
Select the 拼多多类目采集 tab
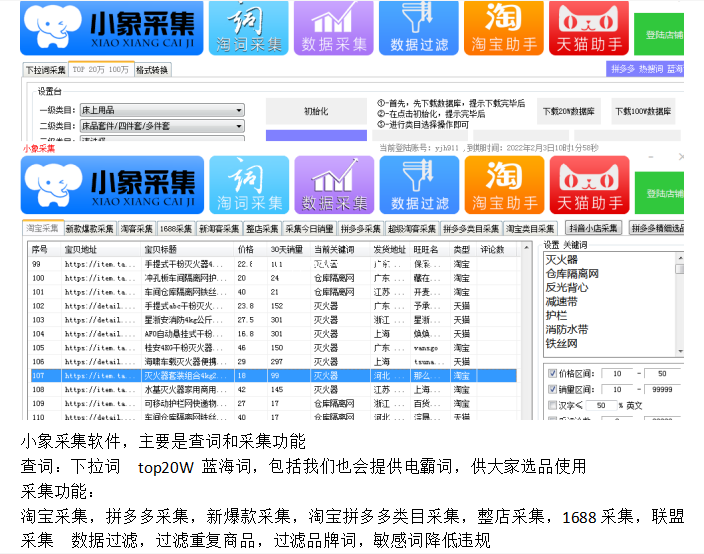pos(471,229)
